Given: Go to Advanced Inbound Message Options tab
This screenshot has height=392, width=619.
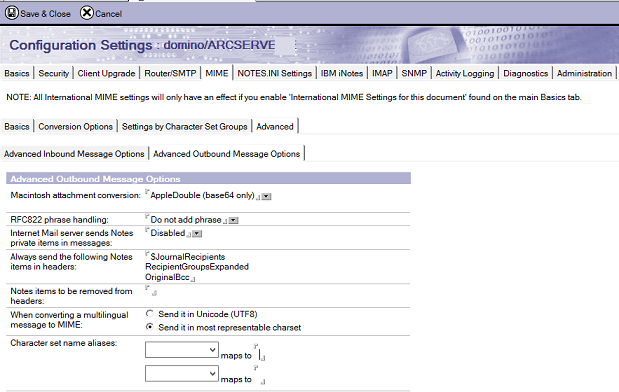Looking at the screenshot, I should tap(74, 154).
